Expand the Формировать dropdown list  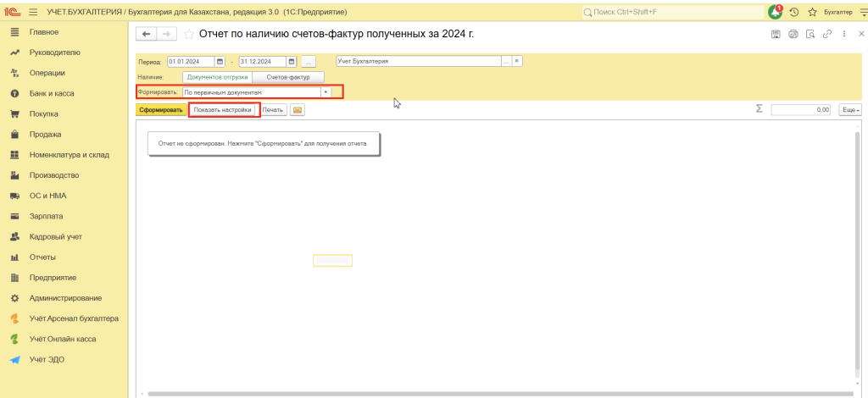pyautogui.click(x=325, y=91)
